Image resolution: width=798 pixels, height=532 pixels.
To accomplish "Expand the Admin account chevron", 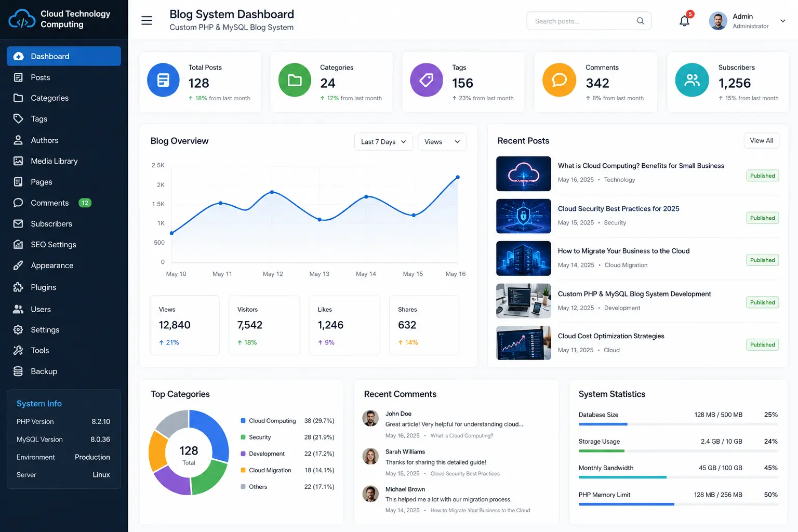I will click(782, 21).
